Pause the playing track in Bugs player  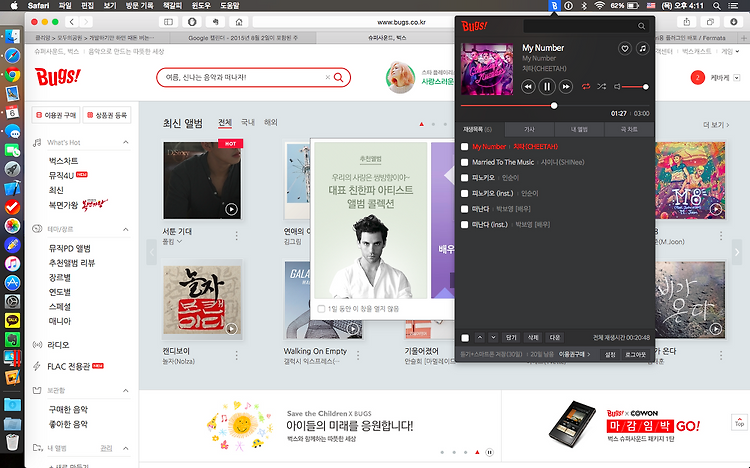(x=547, y=87)
